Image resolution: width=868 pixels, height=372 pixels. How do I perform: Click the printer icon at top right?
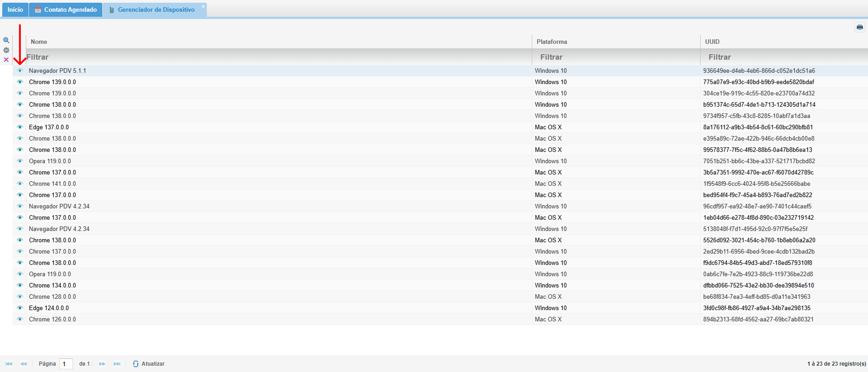coord(859,27)
